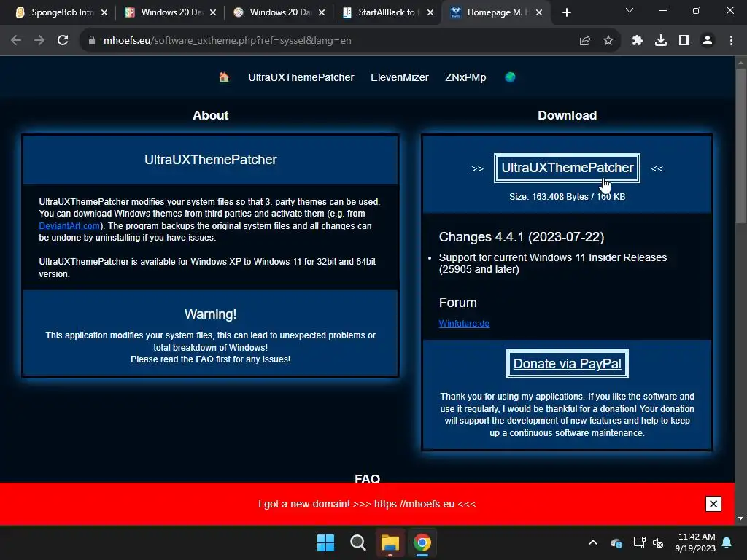The image size is (747, 560).
Task: Open the taskbar clock and date
Action: [x=695, y=542]
